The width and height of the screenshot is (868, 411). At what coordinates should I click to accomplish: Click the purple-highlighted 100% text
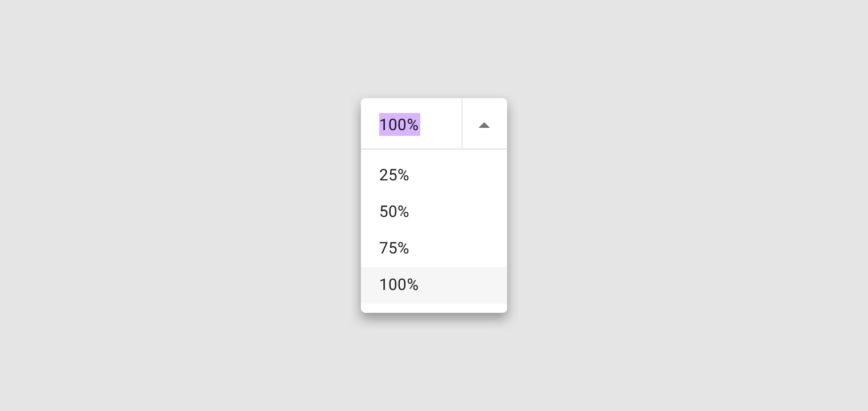click(400, 124)
